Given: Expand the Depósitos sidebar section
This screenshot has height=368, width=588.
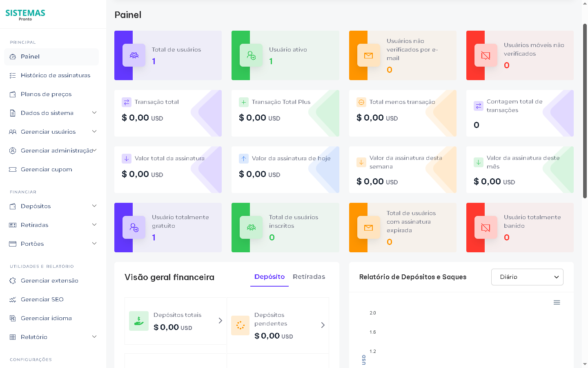Looking at the screenshot, I should point(94,206).
